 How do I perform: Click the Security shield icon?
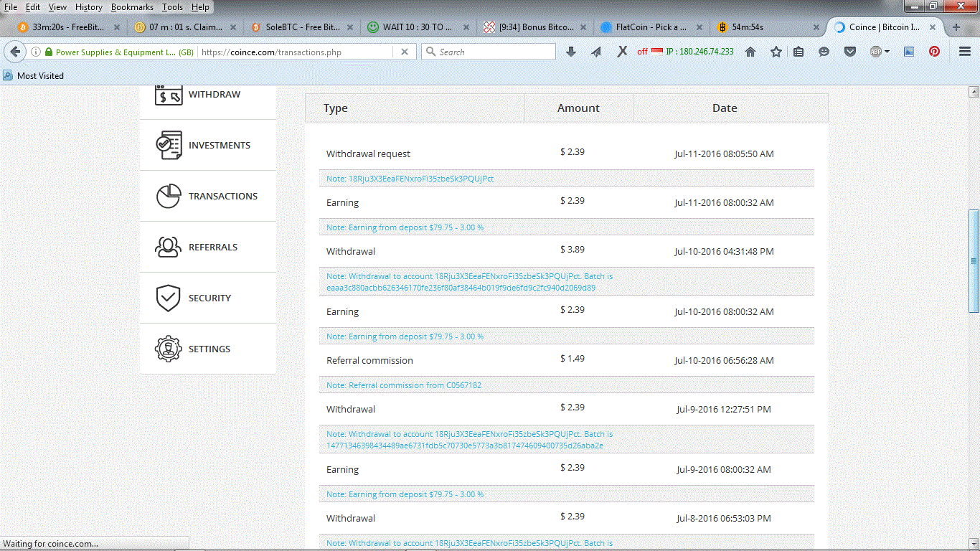(x=169, y=298)
